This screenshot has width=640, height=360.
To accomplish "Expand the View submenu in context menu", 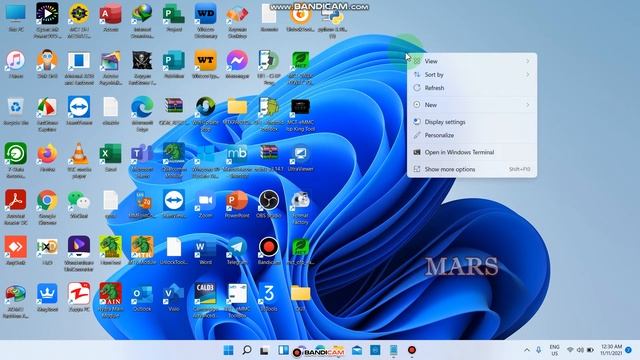I will [x=472, y=61].
